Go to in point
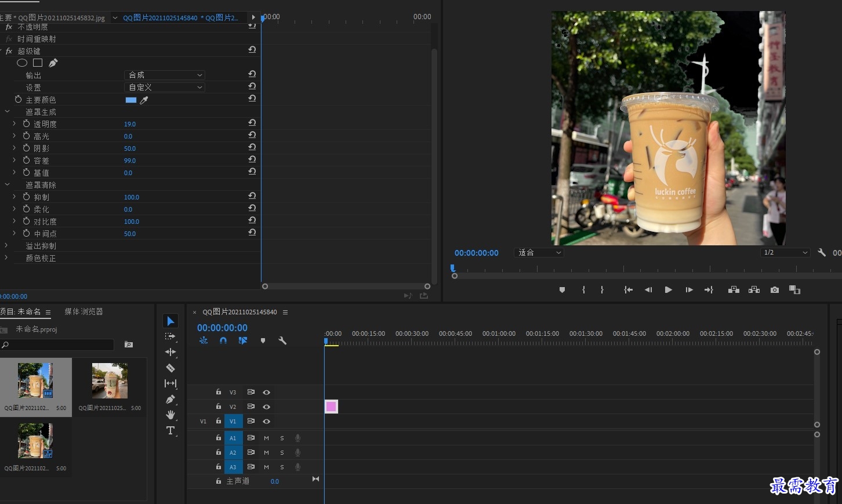The width and height of the screenshot is (842, 504). click(628, 289)
